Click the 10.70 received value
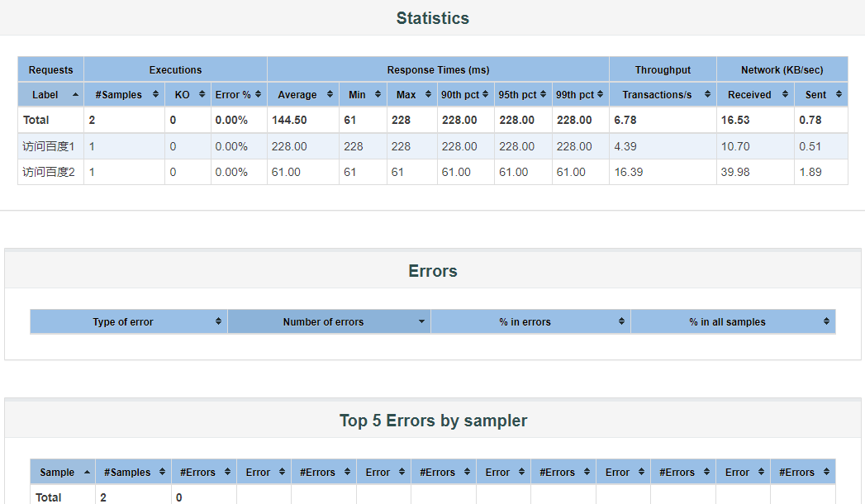865x504 pixels. pos(734,146)
